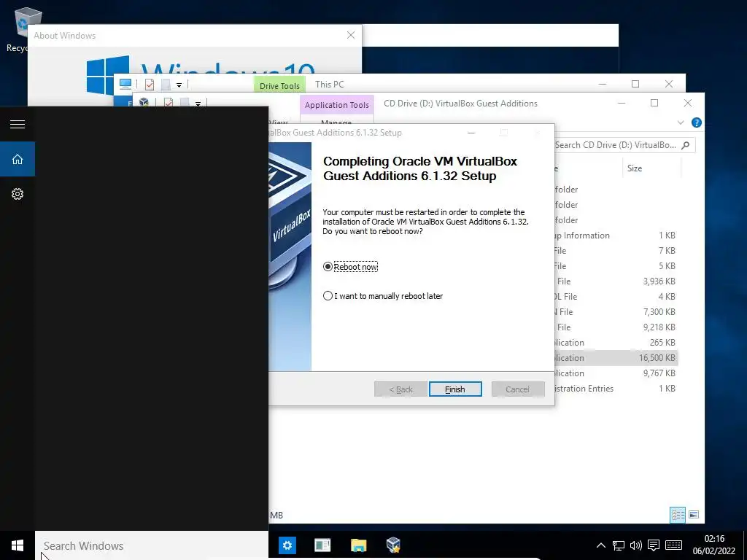Select the row sized 9,218 KB
This screenshot has width=747, height=560.
tap(616, 327)
